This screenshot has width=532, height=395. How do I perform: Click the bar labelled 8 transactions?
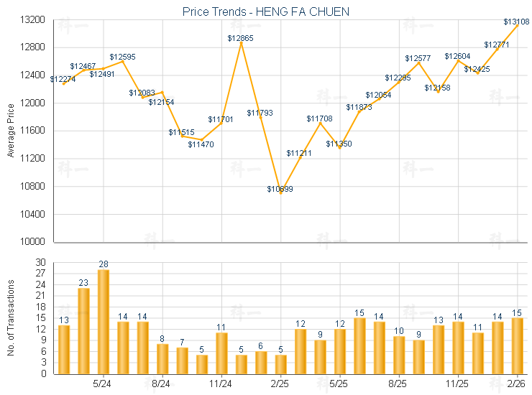tap(162, 358)
